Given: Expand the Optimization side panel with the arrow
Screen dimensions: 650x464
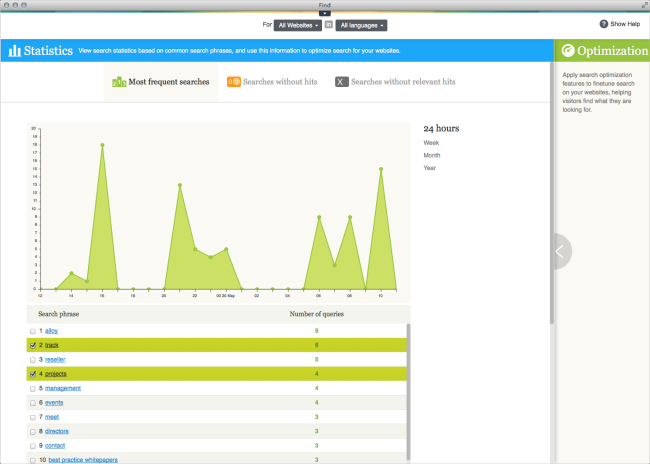Looking at the screenshot, I should [x=560, y=252].
